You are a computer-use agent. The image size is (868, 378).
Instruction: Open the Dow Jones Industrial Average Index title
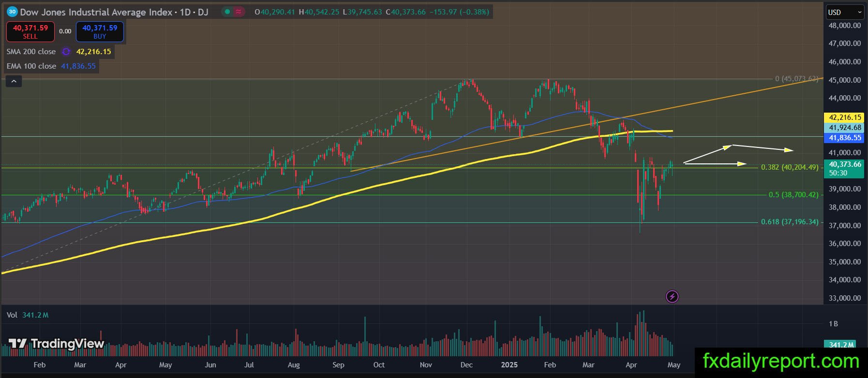pyautogui.click(x=96, y=12)
